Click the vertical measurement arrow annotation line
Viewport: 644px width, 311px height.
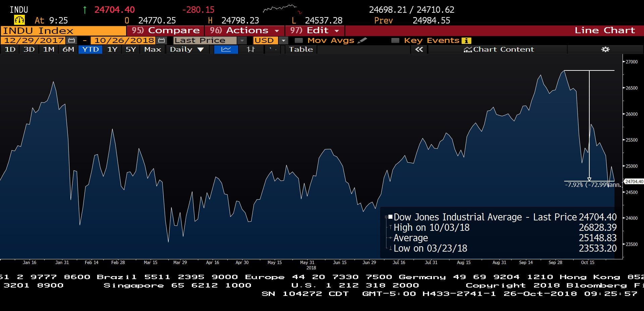tap(589, 126)
